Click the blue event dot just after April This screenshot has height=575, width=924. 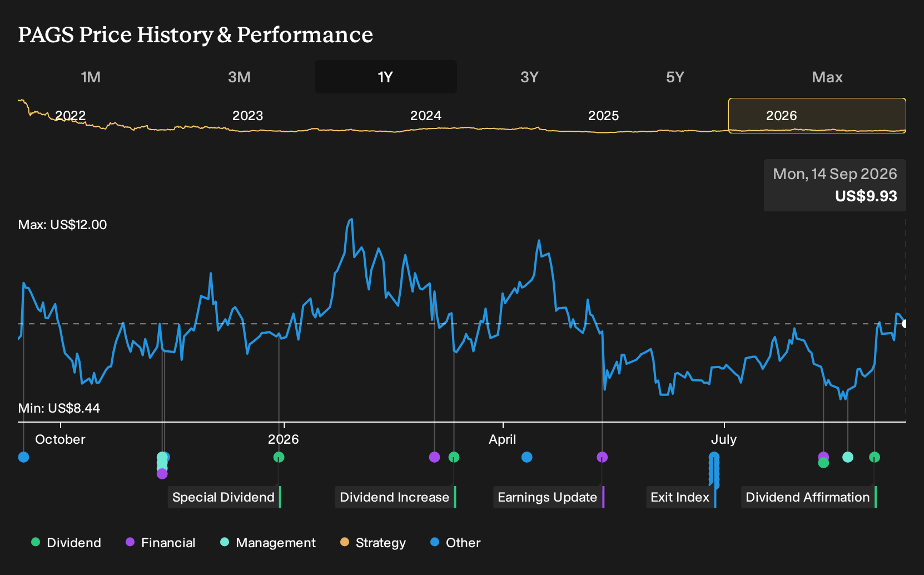pyautogui.click(x=527, y=457)
